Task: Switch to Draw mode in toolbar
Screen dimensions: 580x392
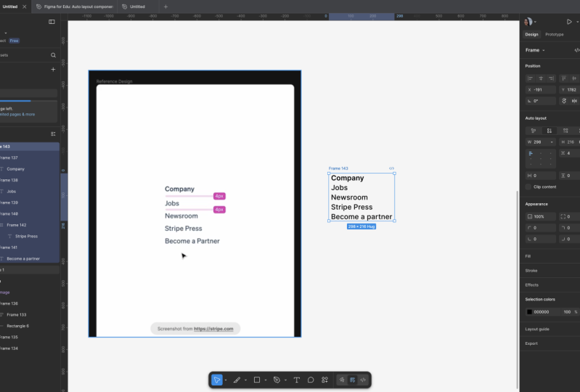Action: tap(342, 380)
